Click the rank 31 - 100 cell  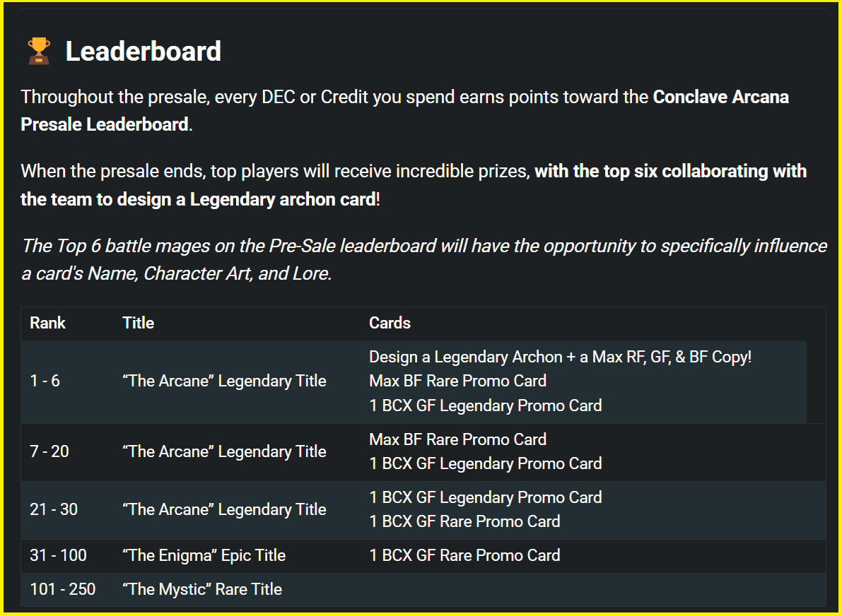pyautogui.click(x=59, y=555)
